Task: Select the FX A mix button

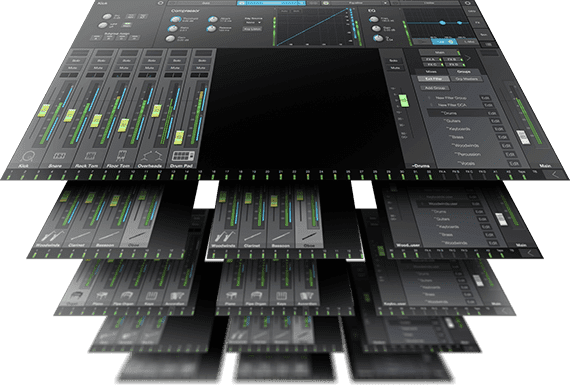Action: (x=430, y=59)
